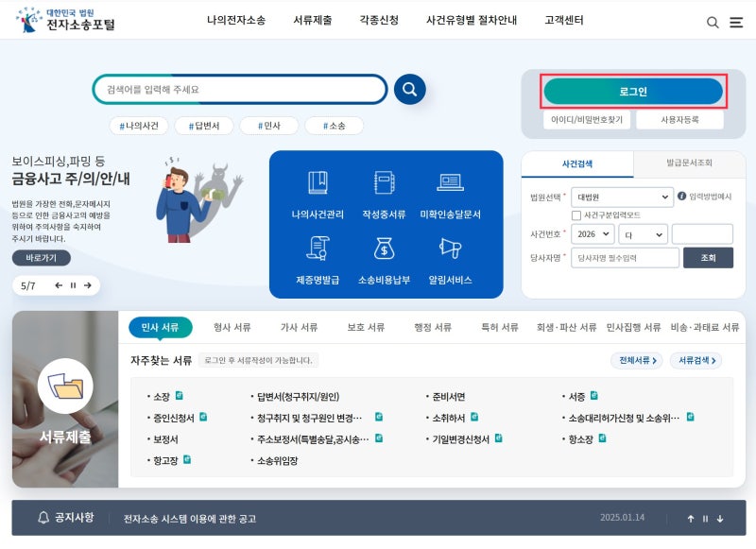Click 아이디/비밀번호찾기 button
Screen dimensions: 756x549
tap(587, 120)
